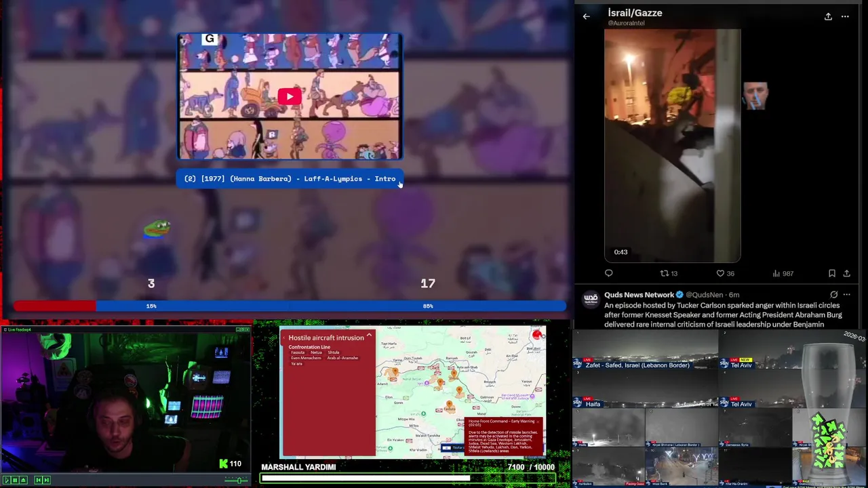868x488 pixels.
Task: Click the red circle icon on the map
Action: 537,335
